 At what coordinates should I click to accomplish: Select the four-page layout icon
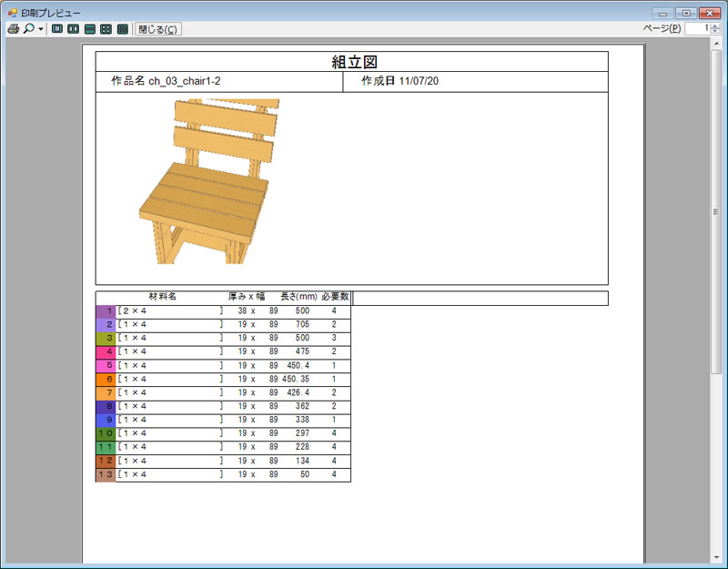(x=106, y=29)
